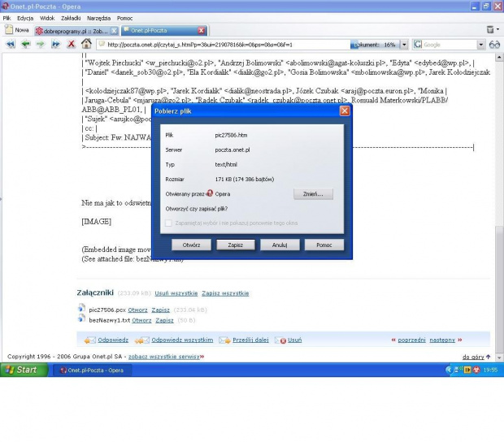Click the do góry link
504x442 pixels.
coord(473,357)
